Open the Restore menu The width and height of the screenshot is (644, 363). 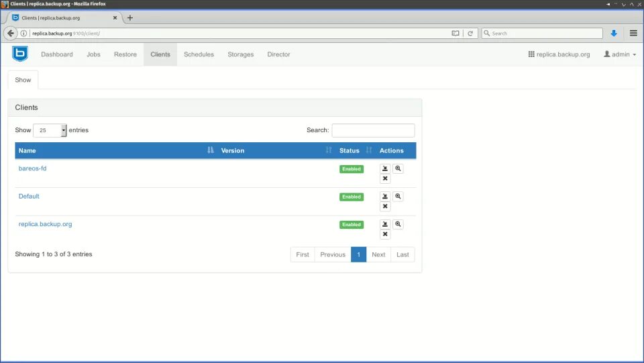[x=125, y=54]
